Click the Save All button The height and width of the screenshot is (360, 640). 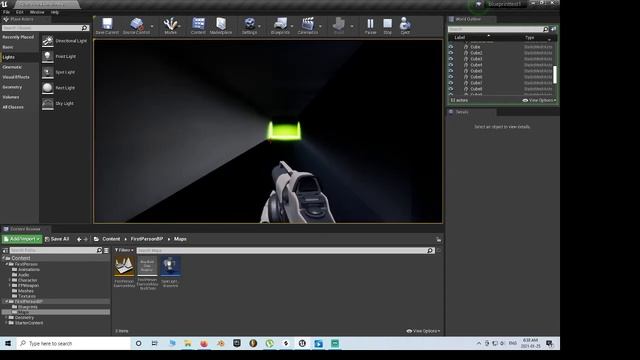(x=57, y=239)
